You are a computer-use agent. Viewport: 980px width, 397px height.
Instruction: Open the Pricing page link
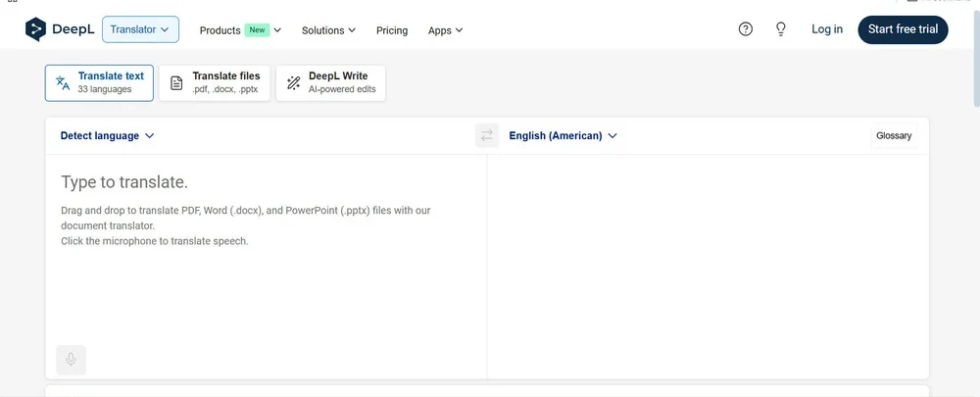coord(392,30)
